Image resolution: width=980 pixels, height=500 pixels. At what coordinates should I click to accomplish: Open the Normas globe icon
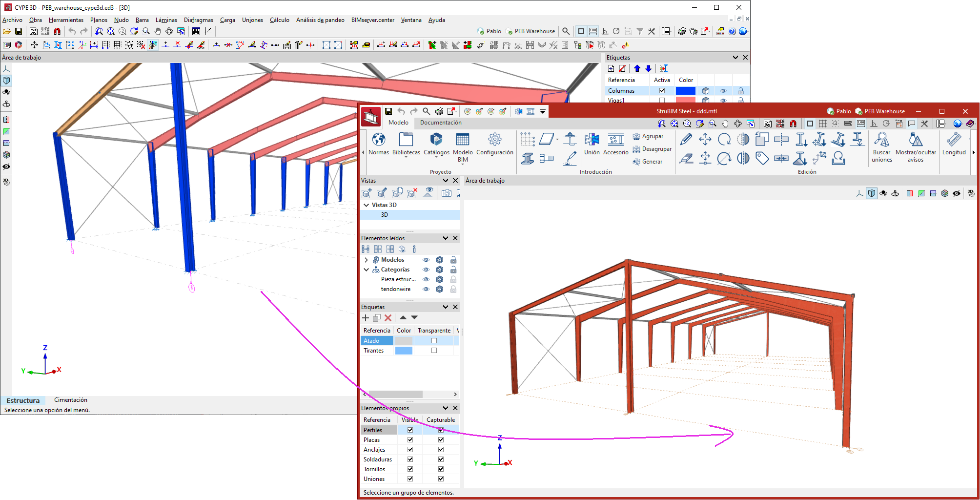pos(379,140)
